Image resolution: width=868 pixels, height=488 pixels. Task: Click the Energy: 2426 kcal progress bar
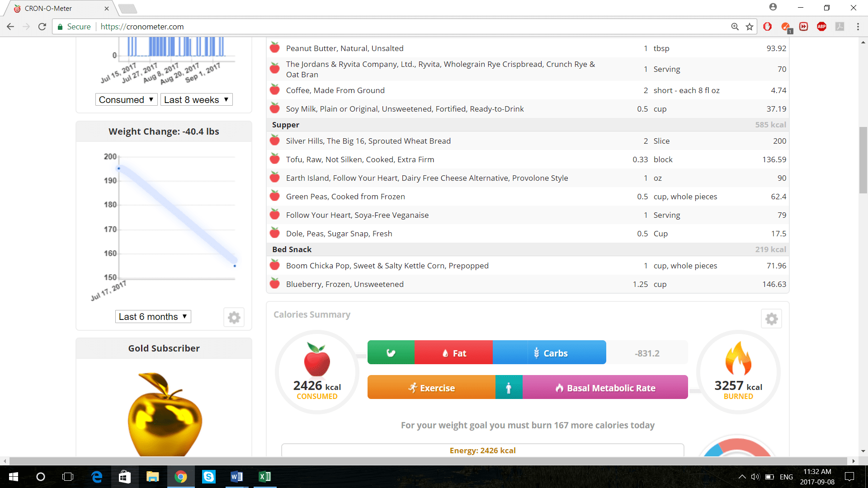click(x=482, y=450)
